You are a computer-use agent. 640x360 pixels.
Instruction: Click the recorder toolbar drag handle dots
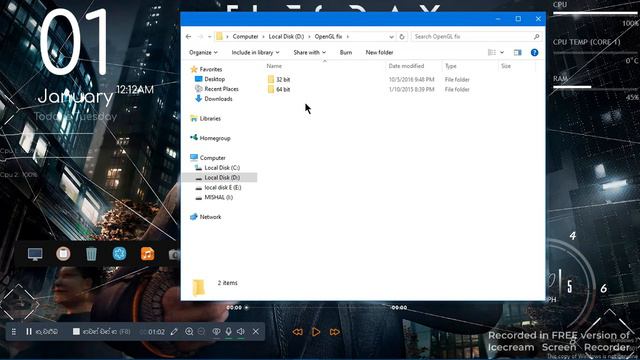(13, 332)
